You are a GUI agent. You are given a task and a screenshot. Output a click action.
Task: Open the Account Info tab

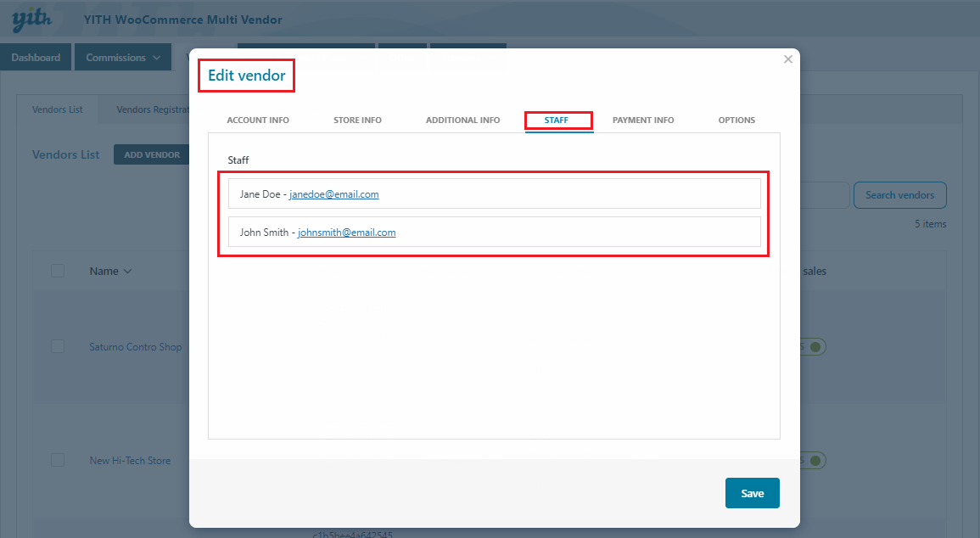point(258,120)
